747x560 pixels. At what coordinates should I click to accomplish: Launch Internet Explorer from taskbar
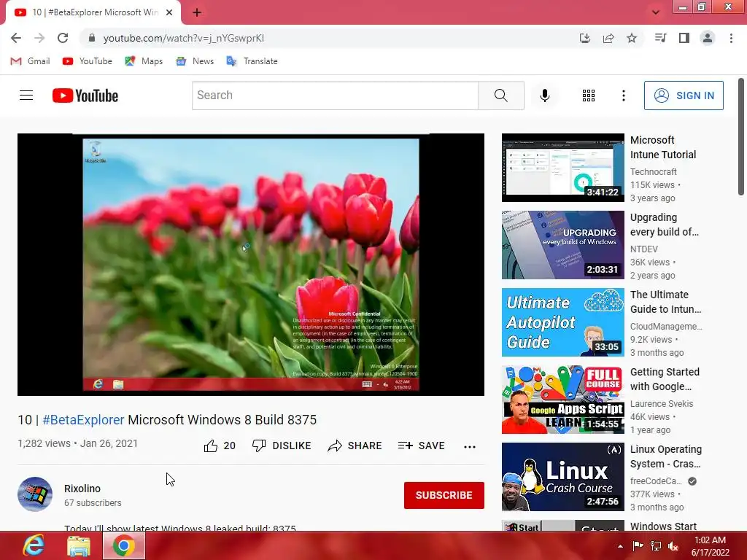pyautogui.click(x=34, y=545)
